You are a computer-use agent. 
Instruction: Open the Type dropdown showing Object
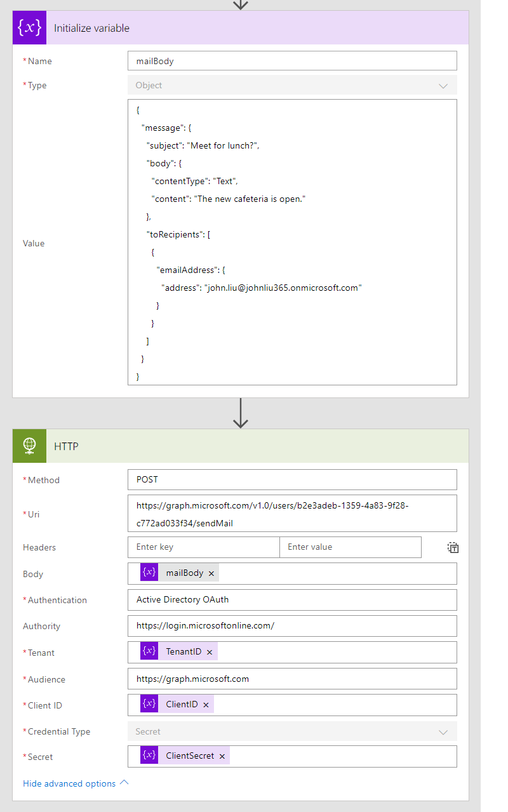click(292, 85)
